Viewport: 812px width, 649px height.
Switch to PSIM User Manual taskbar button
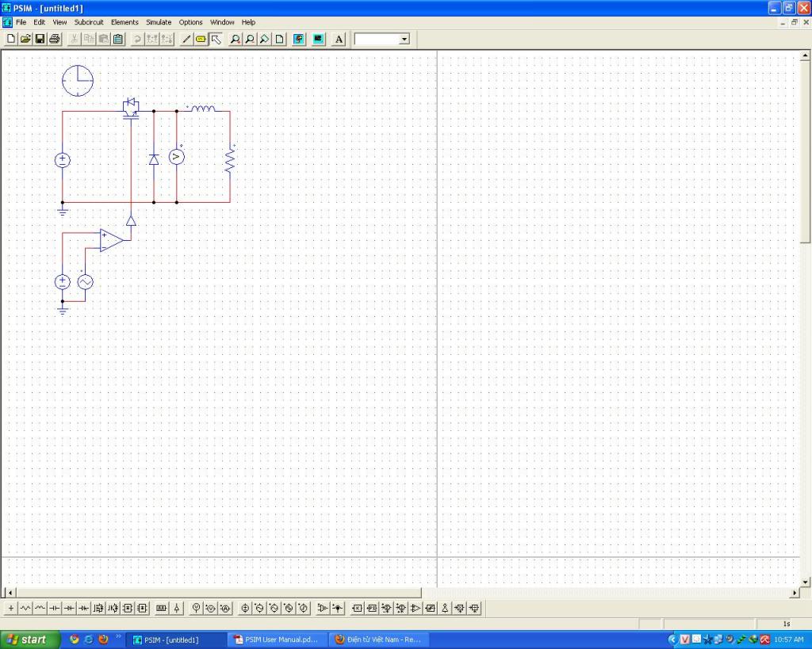pyautogui.click(x=276, y=639)
